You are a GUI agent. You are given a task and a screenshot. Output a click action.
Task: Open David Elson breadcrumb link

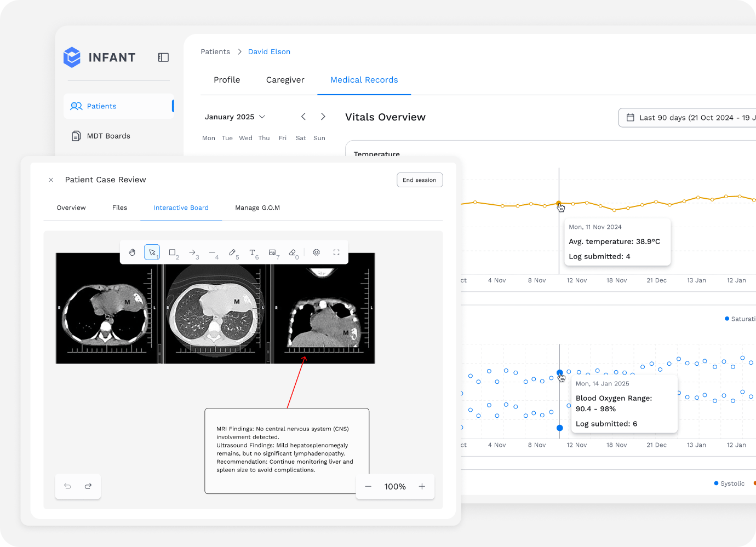tap(269, 52)
